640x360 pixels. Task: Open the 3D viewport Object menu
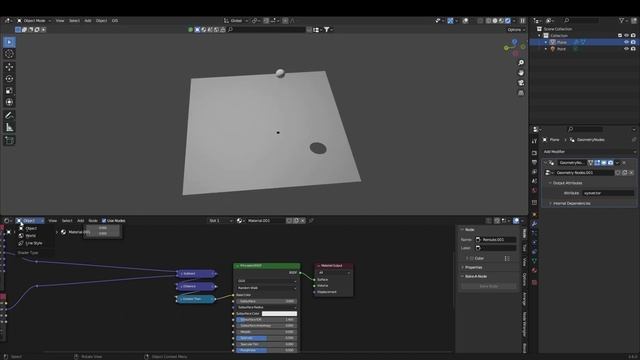(x=101, y=20)
